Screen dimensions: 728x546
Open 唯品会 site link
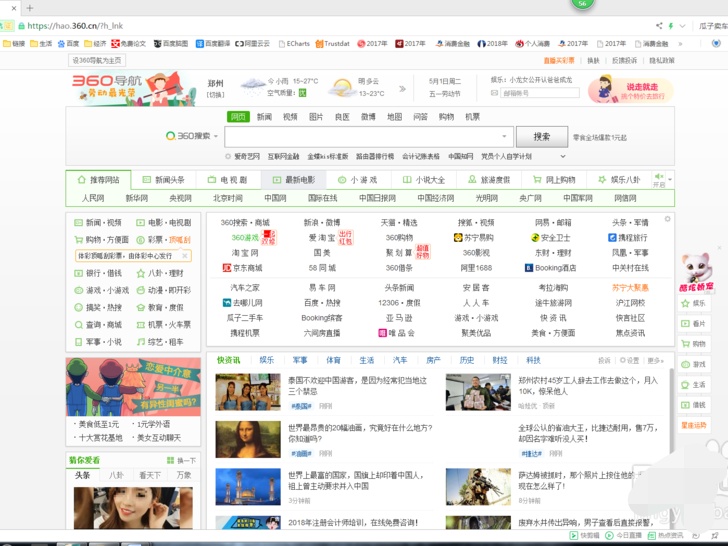click(396, 333)
